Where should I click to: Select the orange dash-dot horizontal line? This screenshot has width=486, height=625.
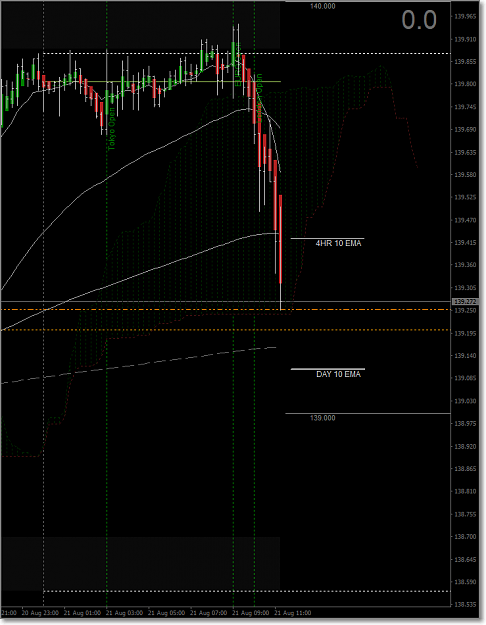pos(226,310)
